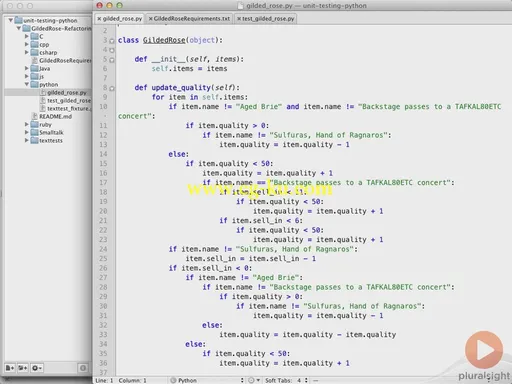This screenshot has width=512, height=384.
Task: Click the line ending with 'item.quality - item.quality'
Action: (307, 335)
